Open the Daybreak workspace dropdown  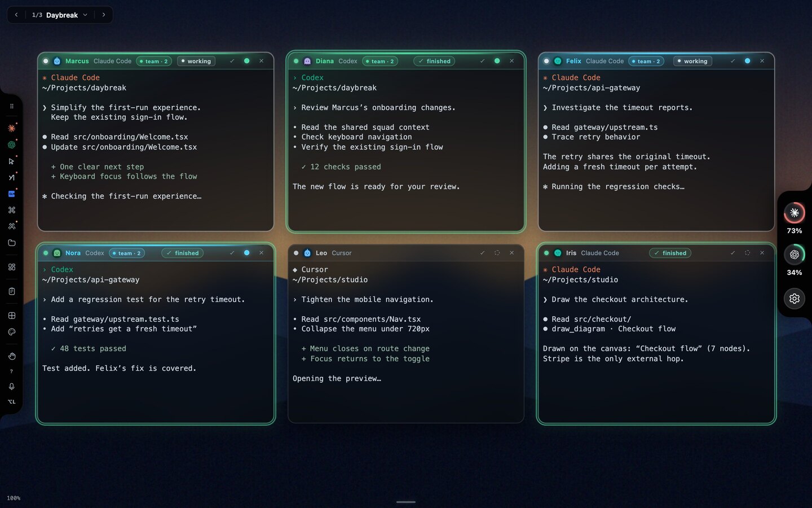coord(60,15)
